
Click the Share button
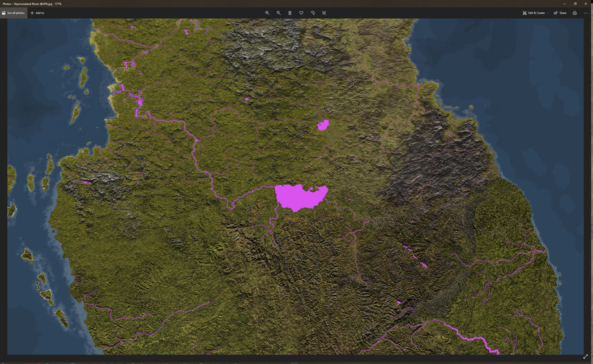pyautogui.click(x=559, y=13)
